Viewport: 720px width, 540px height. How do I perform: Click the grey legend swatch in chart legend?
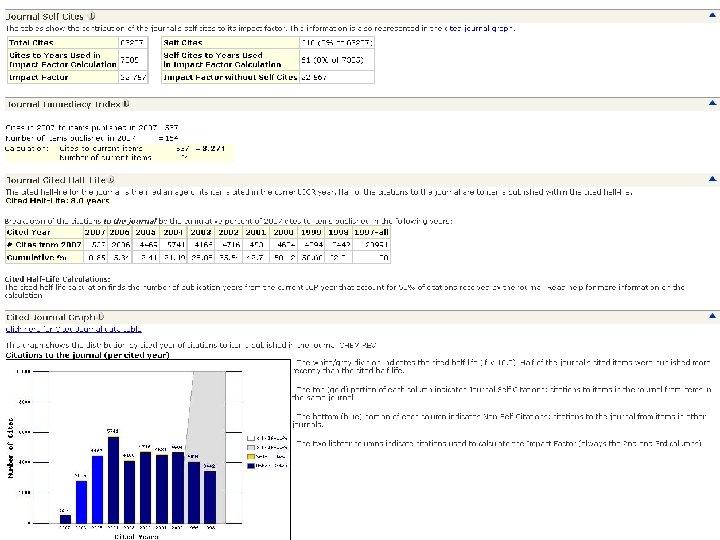[251, 447]
